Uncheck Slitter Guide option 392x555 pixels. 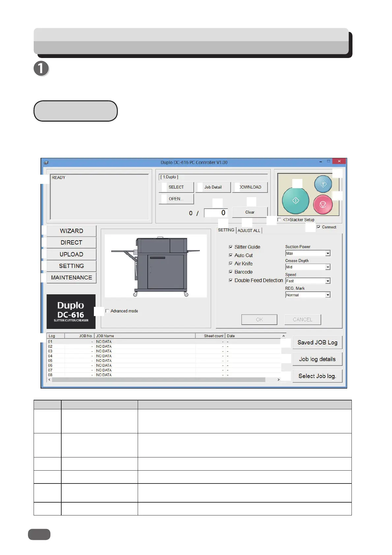(231, 247)
